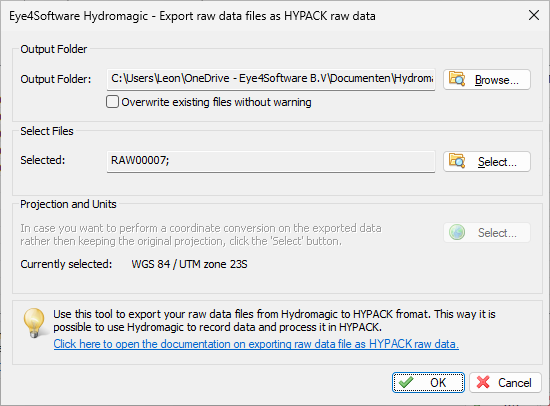Close the dialog with the X button
This screenshot has height=406, width=550.
click(534, 15)
